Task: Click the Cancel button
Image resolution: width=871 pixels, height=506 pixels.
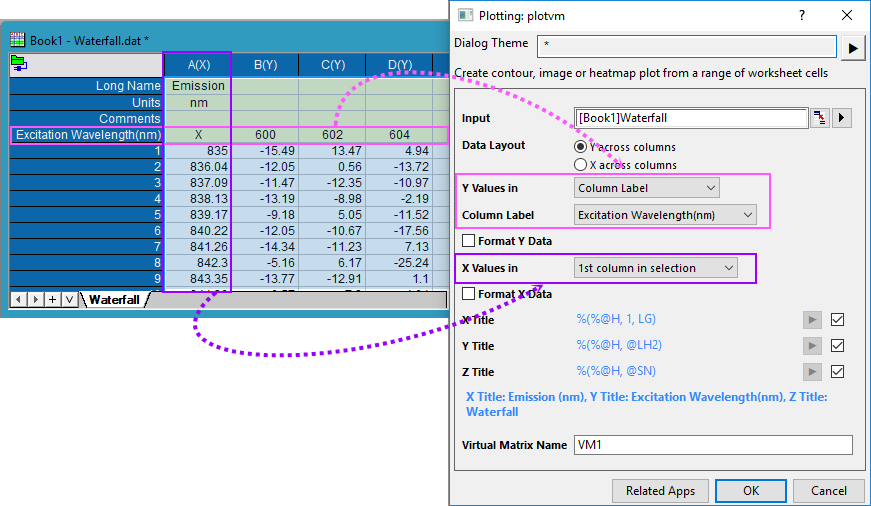Action: click(x=828, y=490)
